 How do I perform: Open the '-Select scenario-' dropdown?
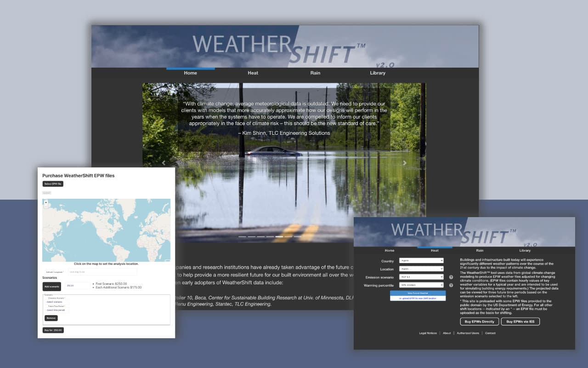[55, 302]
